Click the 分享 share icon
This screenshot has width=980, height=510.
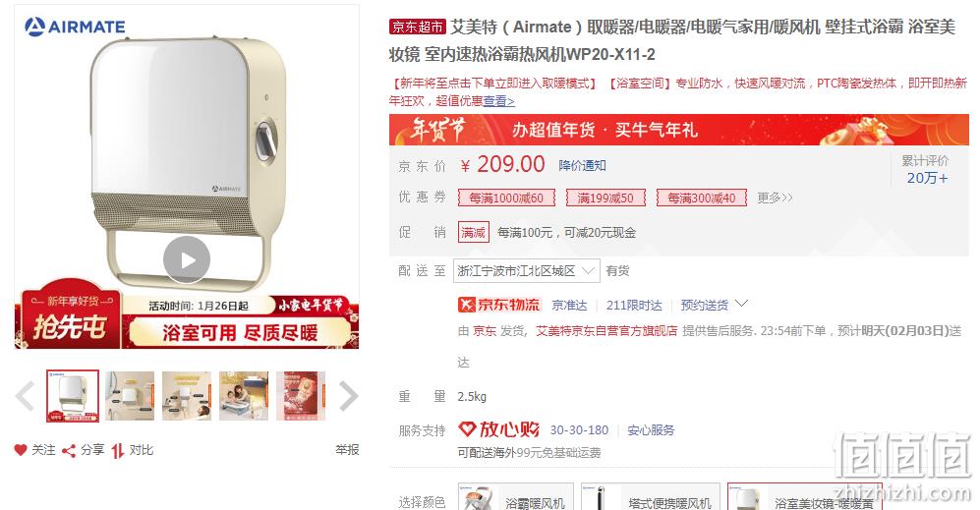click(69, 451)
